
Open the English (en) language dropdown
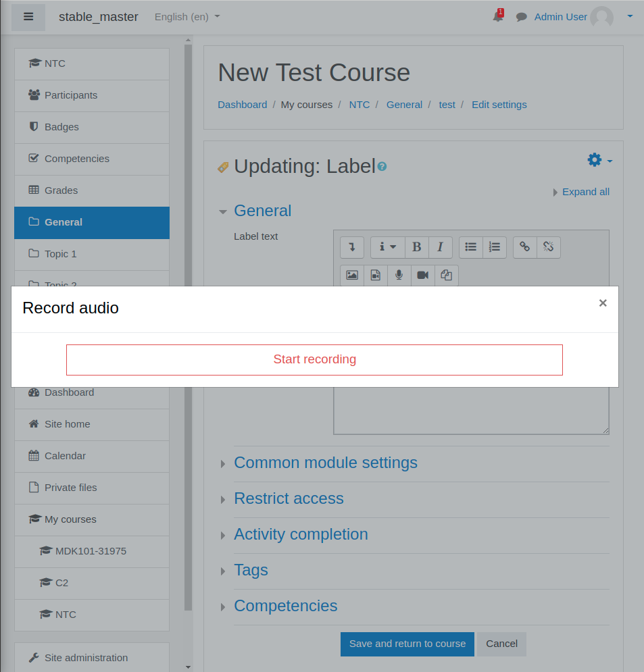click(x=187, y=17)
